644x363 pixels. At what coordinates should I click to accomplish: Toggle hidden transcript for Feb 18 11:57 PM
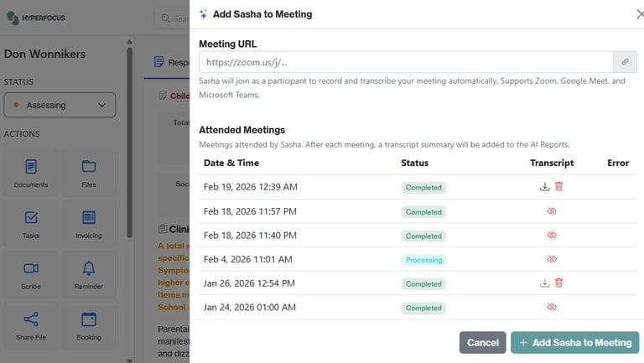click(552, 211)
